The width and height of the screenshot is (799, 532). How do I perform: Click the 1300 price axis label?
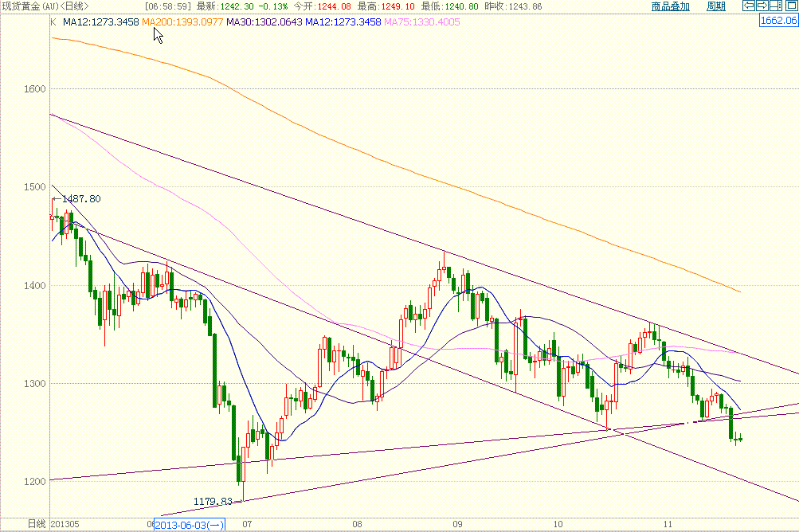tap(34, 384)
